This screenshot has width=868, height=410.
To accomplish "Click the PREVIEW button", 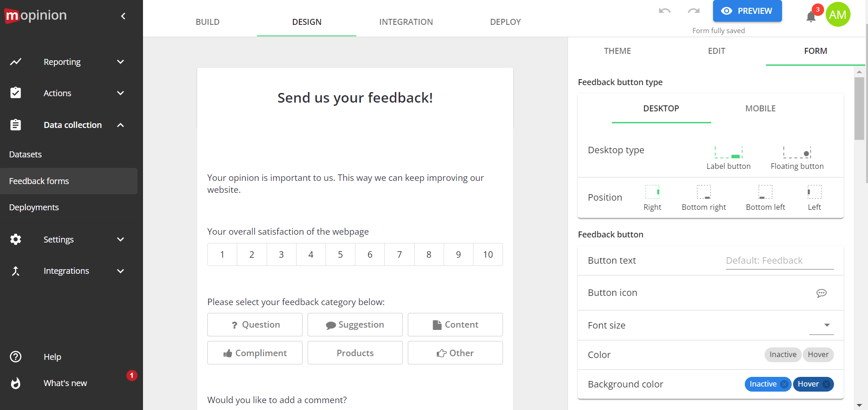I will click(747, 11).
